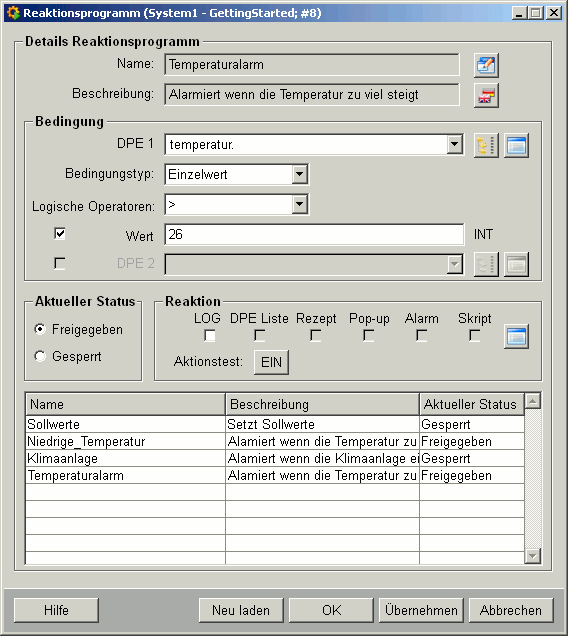This screenshot has width=568, height=636.
Task: Open the Bedingungstyp Einzelwert dropdown
Action: coord(299,174)
